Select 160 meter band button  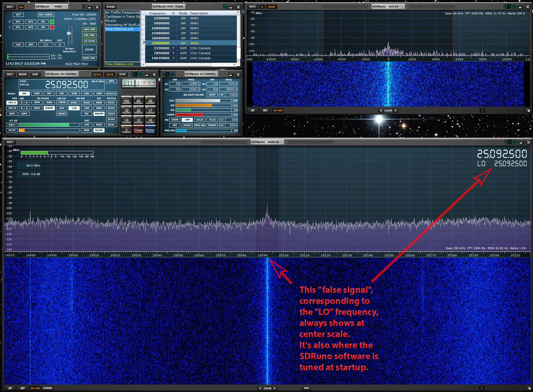[x=126, y=100]
